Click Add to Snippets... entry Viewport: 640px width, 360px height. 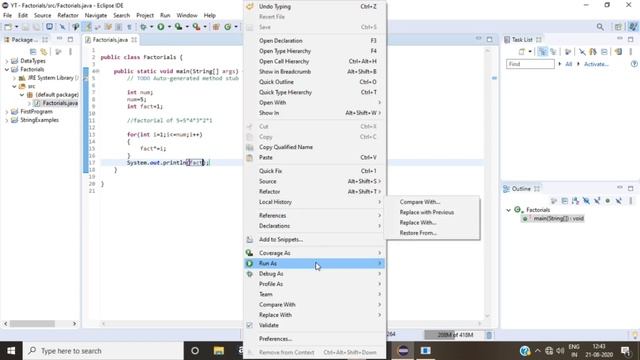315,240
